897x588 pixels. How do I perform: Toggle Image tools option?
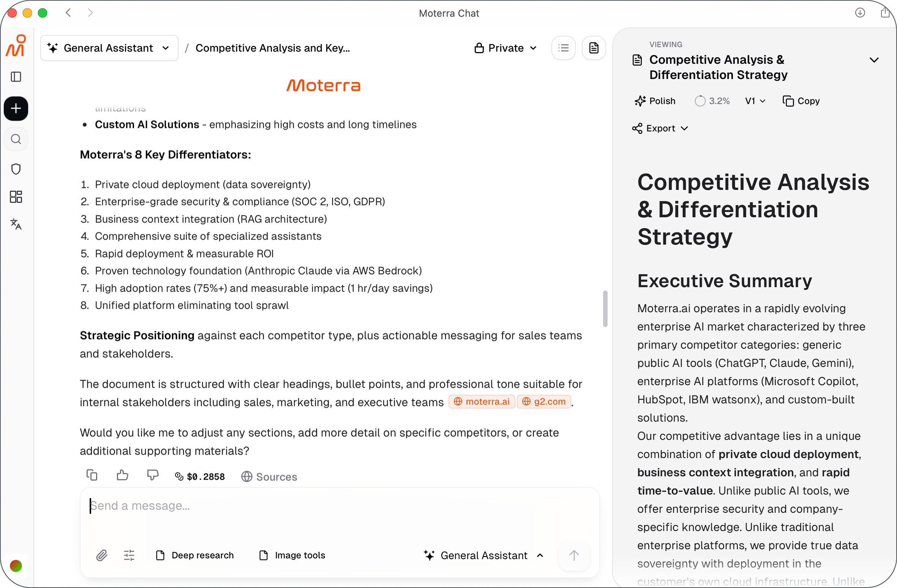point(292,555)
